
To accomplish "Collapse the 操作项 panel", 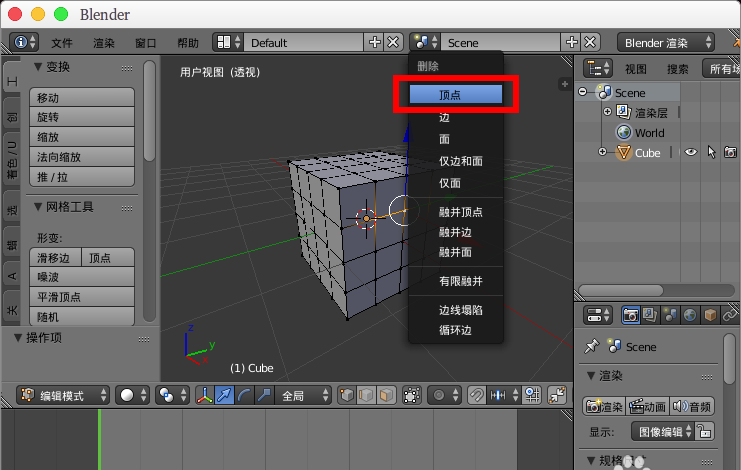I will click(18, 338).
